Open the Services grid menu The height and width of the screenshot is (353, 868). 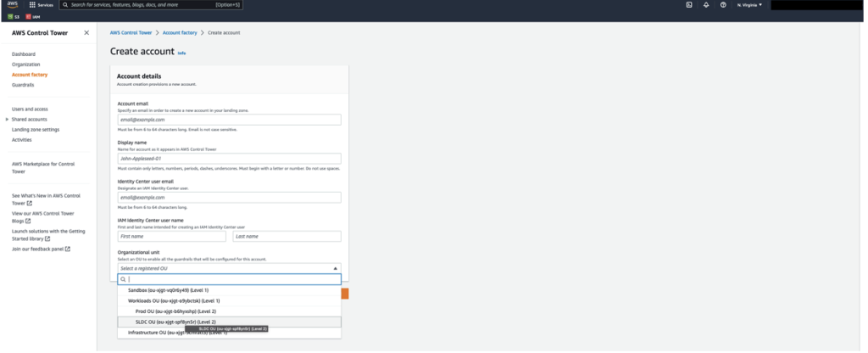coord(42,5)
